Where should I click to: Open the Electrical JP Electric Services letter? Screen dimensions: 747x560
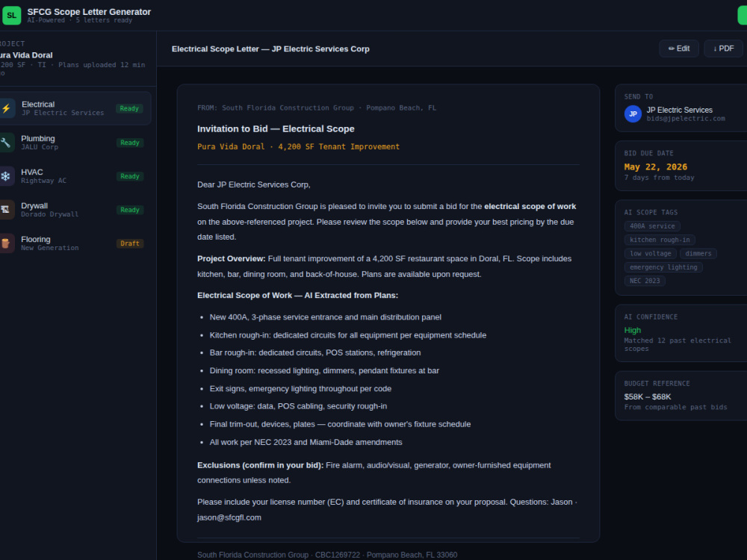75,108
